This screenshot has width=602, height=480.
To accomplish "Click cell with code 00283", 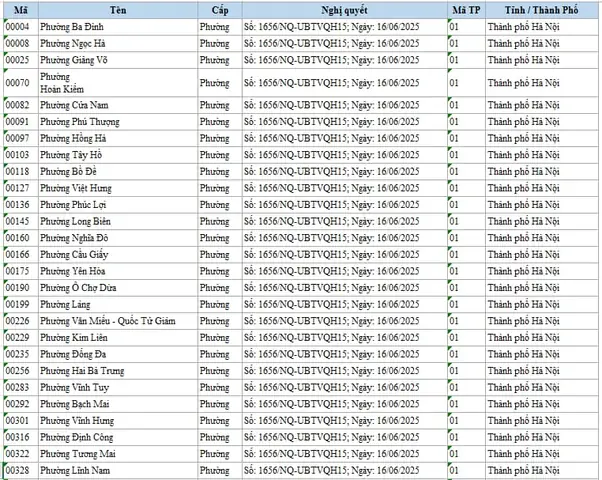I will click(x=21, y=387).
